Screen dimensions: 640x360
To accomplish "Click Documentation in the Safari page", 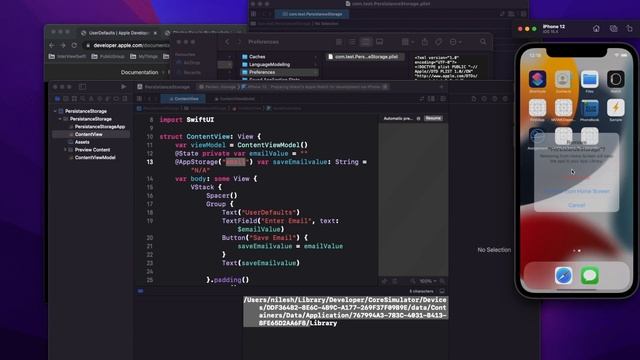I will pos(139,72).
